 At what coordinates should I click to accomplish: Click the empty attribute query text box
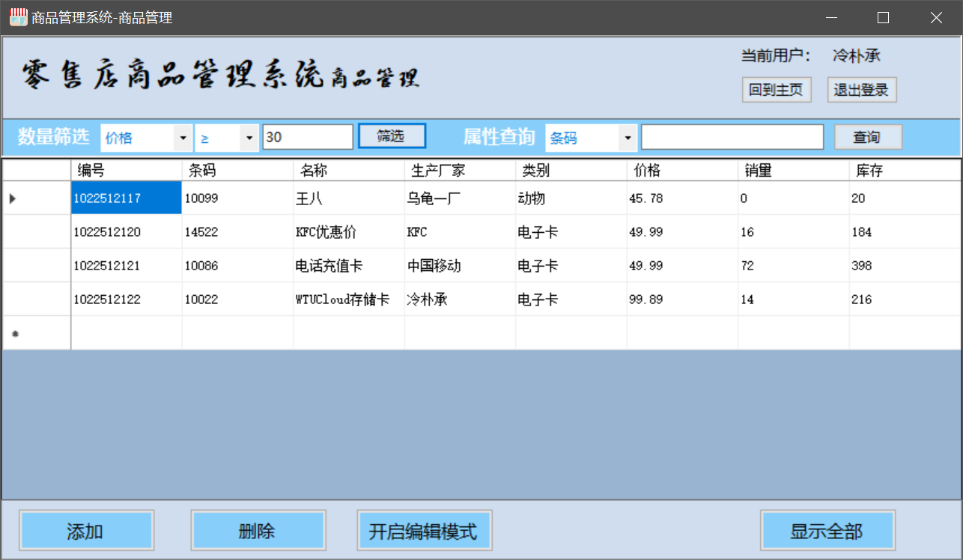[732, 137]
